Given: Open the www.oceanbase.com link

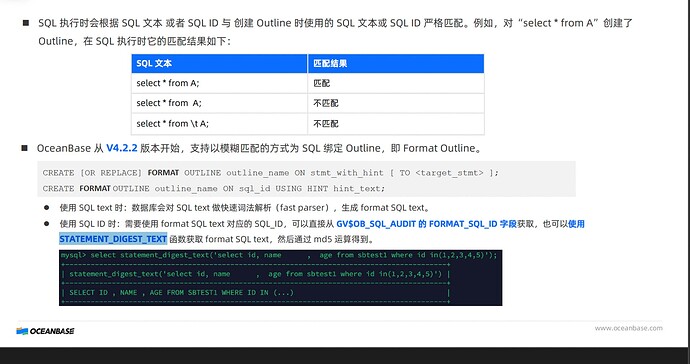Looking at the screenshot, I should click(628, 328).
